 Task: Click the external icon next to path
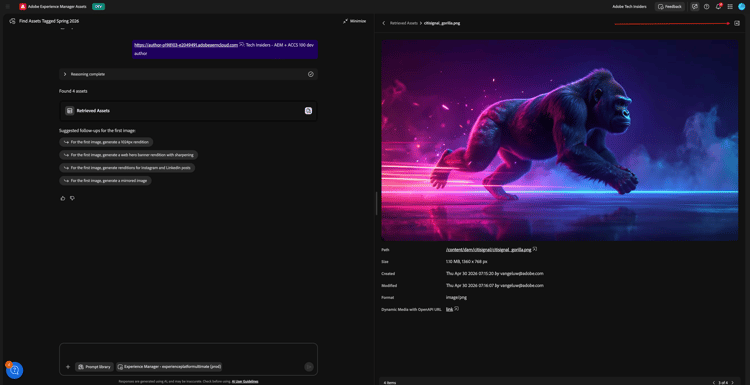pos(535,249)
